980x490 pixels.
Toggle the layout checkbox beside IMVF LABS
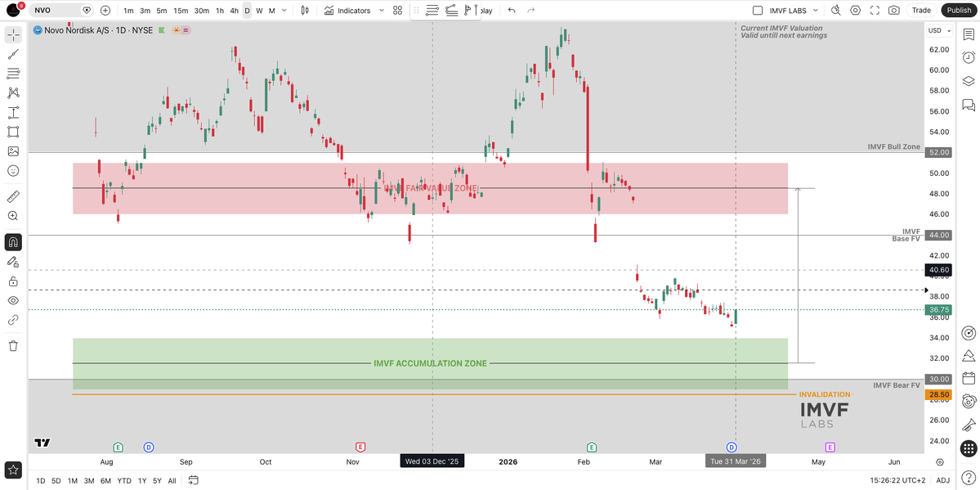click(758, 11)
